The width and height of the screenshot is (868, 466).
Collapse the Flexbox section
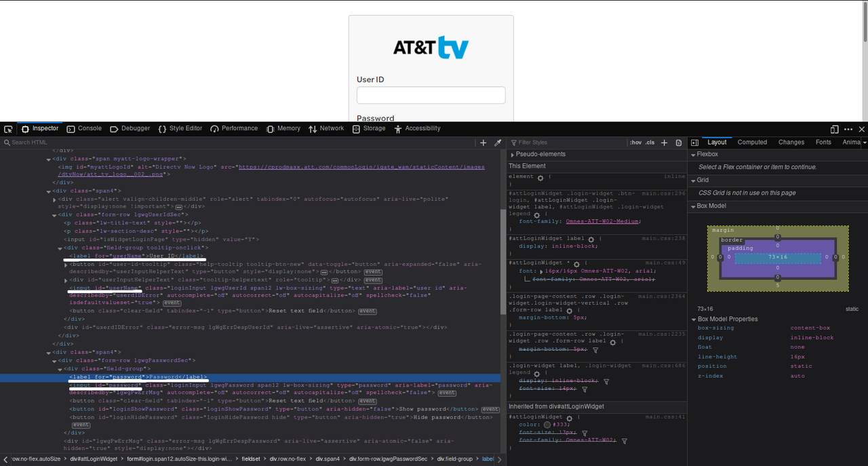pos(694,155)
